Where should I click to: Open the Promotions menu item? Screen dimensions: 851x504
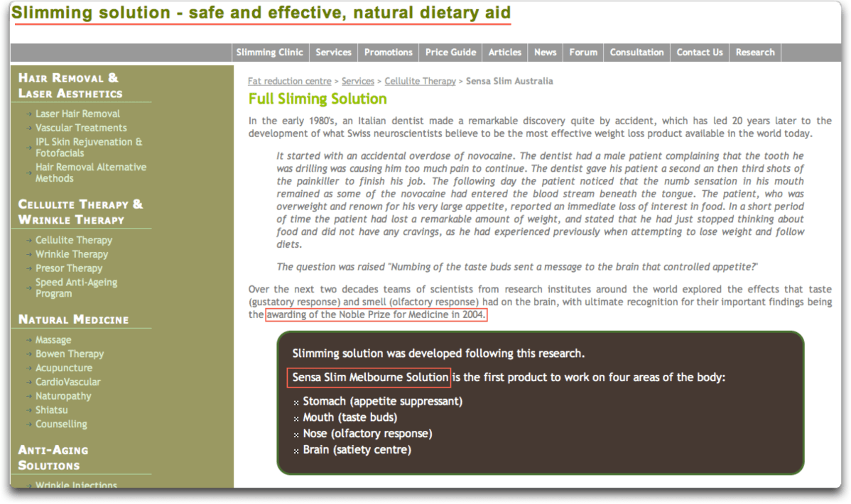(x=388, y=53)
